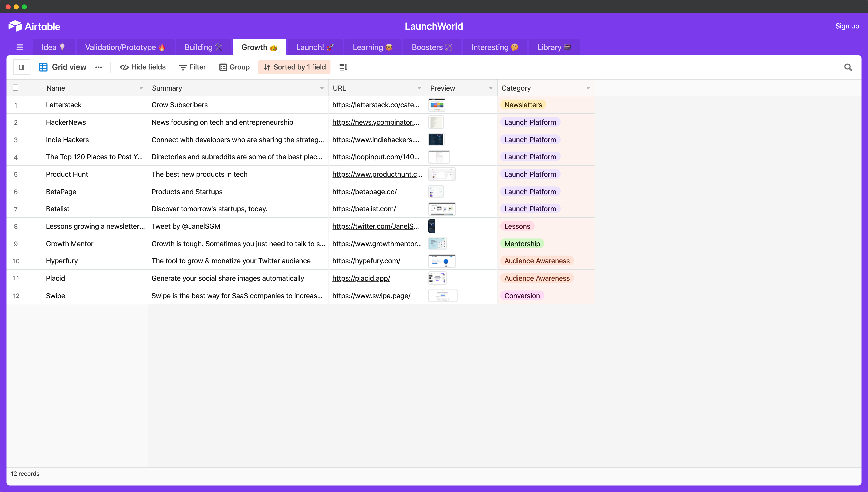
Task: Click the search magnifier icon
Action: (848, 67)
